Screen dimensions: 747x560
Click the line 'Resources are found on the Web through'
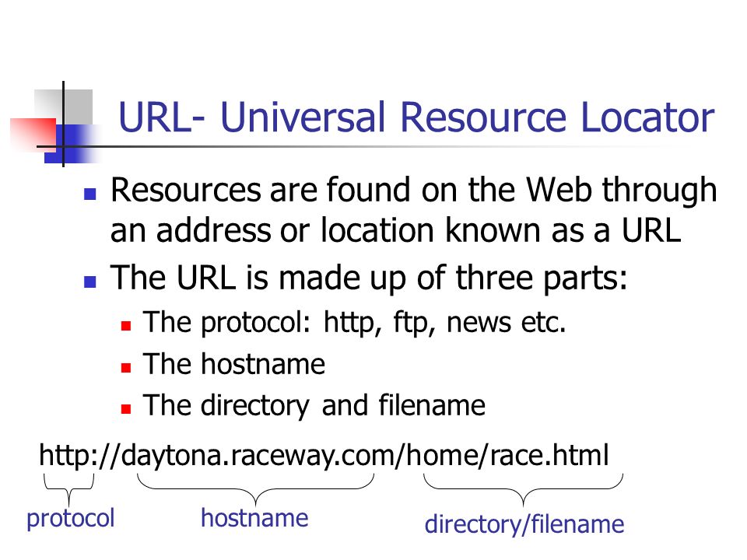point(413,191)
